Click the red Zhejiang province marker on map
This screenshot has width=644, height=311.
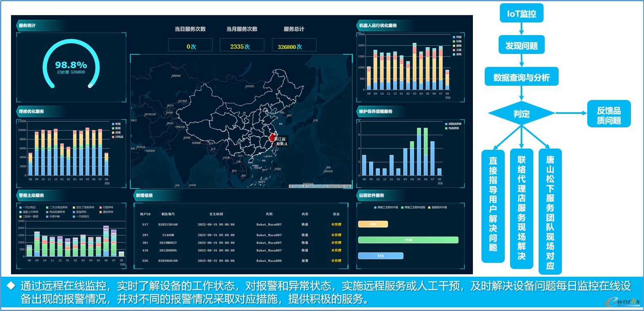click(272, 138)
